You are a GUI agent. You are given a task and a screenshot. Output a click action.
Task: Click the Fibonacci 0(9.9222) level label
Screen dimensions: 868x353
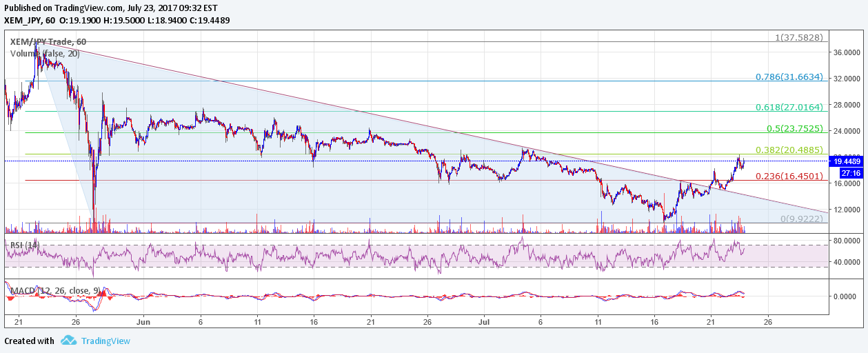point(802,219)
